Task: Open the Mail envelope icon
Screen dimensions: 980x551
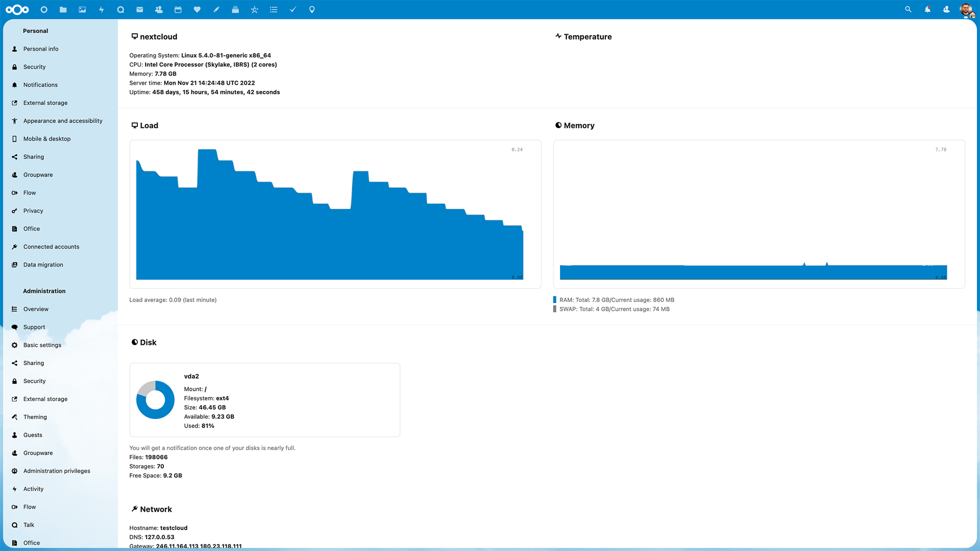Action: [139, 9]
